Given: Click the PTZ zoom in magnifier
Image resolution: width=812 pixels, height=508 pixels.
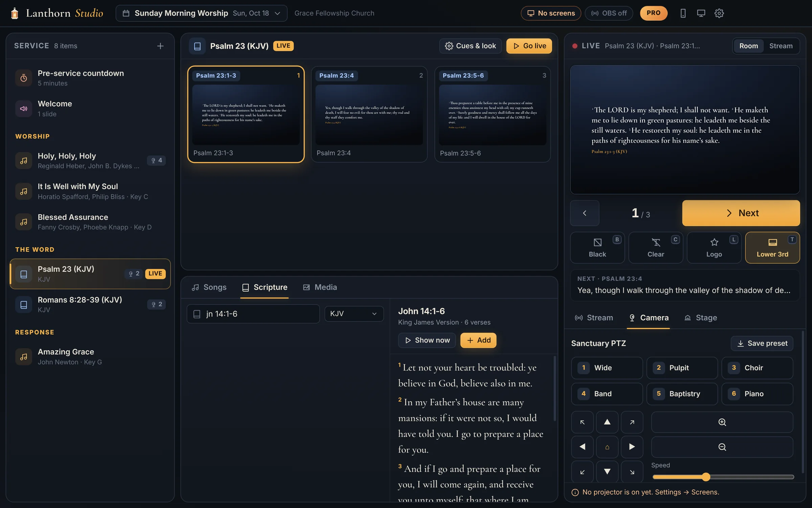Looking at the screenshot, I should pyautogui.click(x=722, y=422).
